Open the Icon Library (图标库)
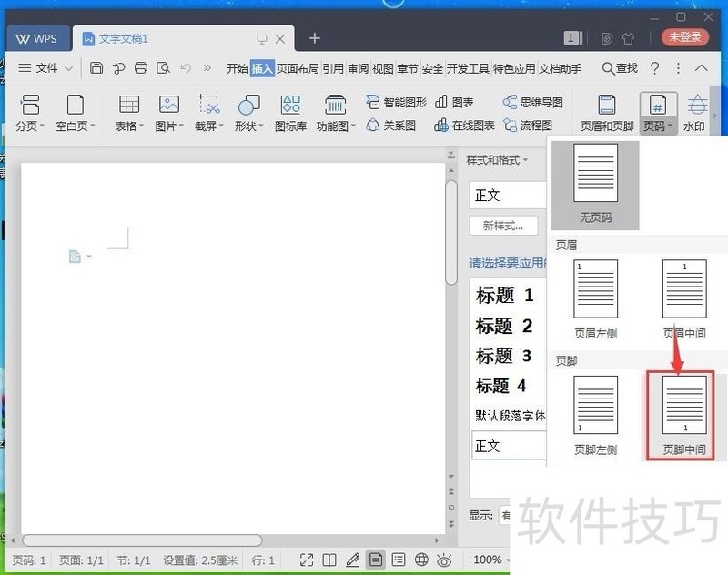This screenshot has width=728, height=575. pos(290,113)
